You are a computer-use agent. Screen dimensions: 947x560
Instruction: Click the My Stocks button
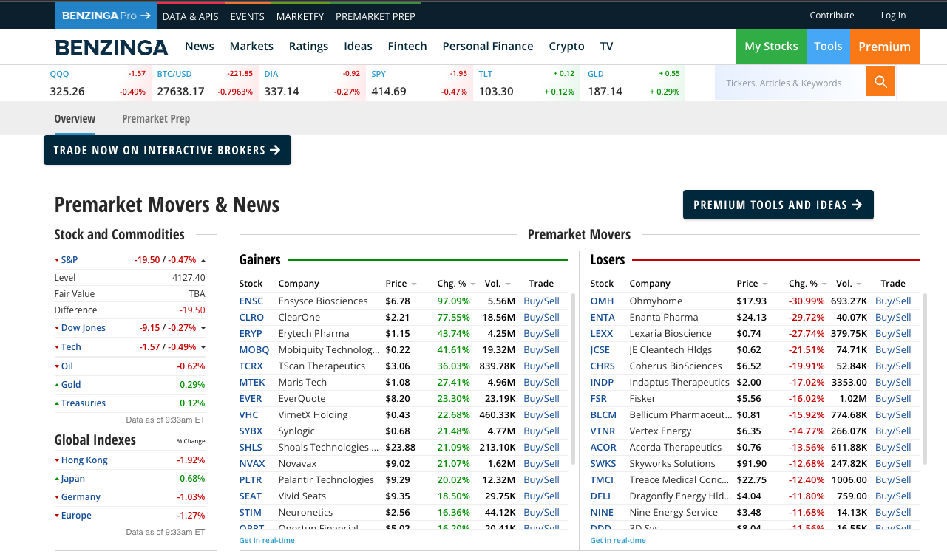click(771, 47)
